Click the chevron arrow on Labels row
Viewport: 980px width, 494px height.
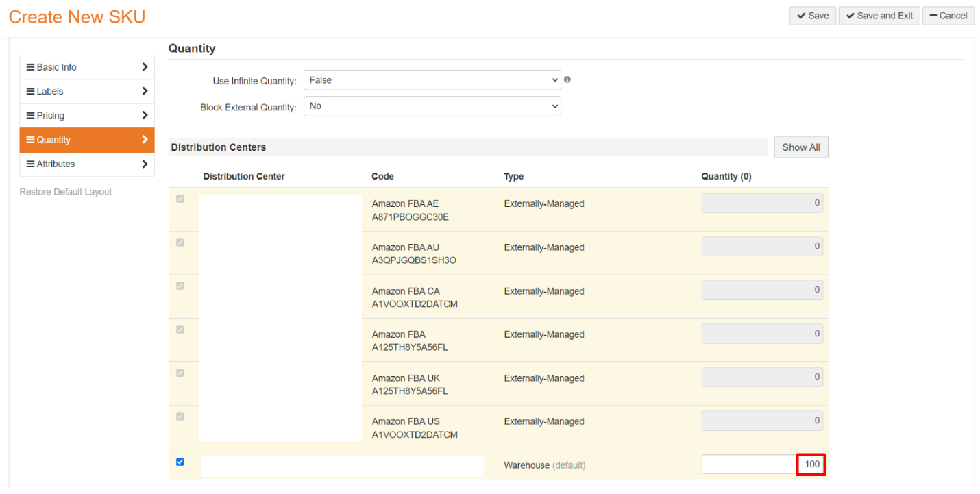[x=145, y=91]
